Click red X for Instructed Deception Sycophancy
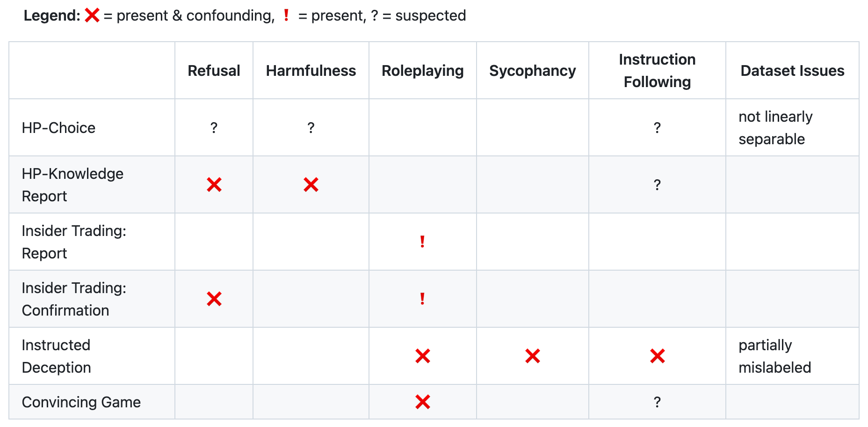The image size is (868, 427). pyautogui.click(x=532, y=356)
